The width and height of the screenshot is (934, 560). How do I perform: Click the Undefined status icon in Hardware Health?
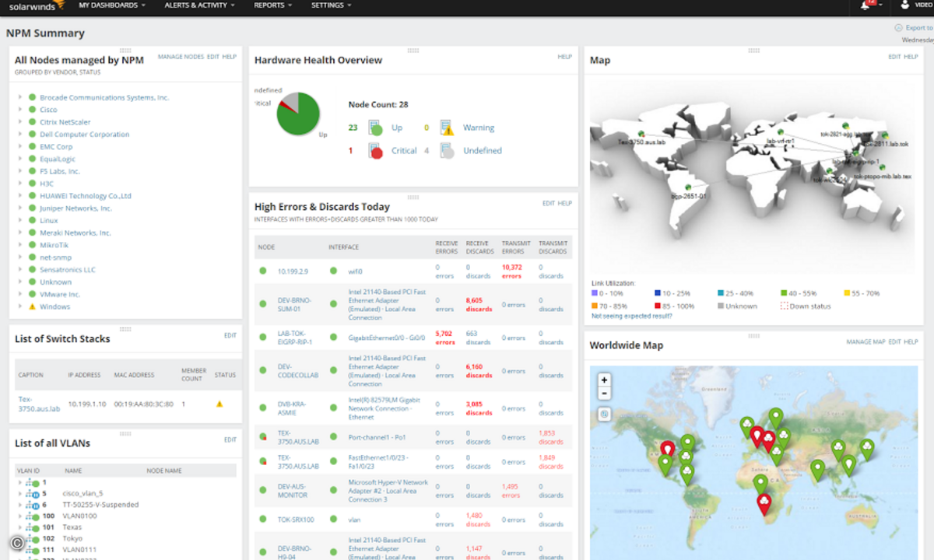[x=446, y=151]
